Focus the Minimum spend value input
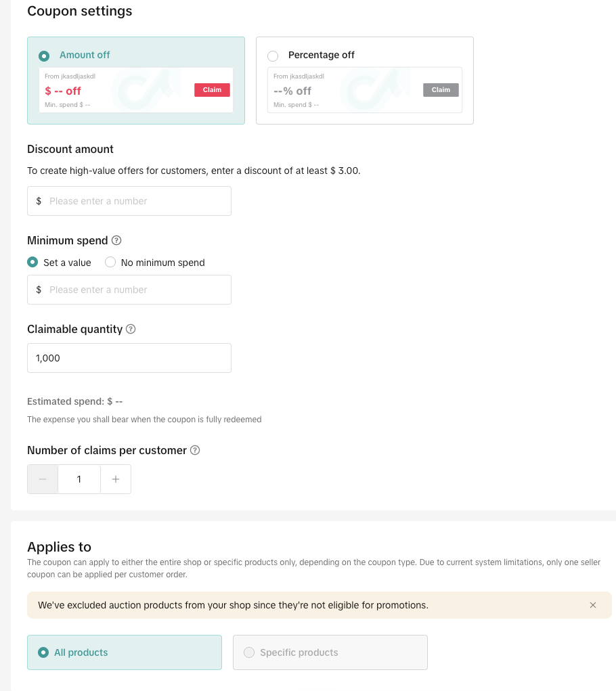Image resolution: width=616 pixels, height=691 pixels. (x=135, y=290)
